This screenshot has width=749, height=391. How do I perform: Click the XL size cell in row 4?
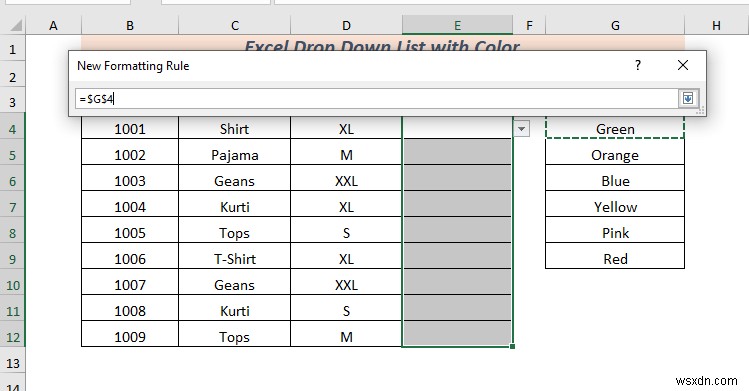tap(346, 129)
